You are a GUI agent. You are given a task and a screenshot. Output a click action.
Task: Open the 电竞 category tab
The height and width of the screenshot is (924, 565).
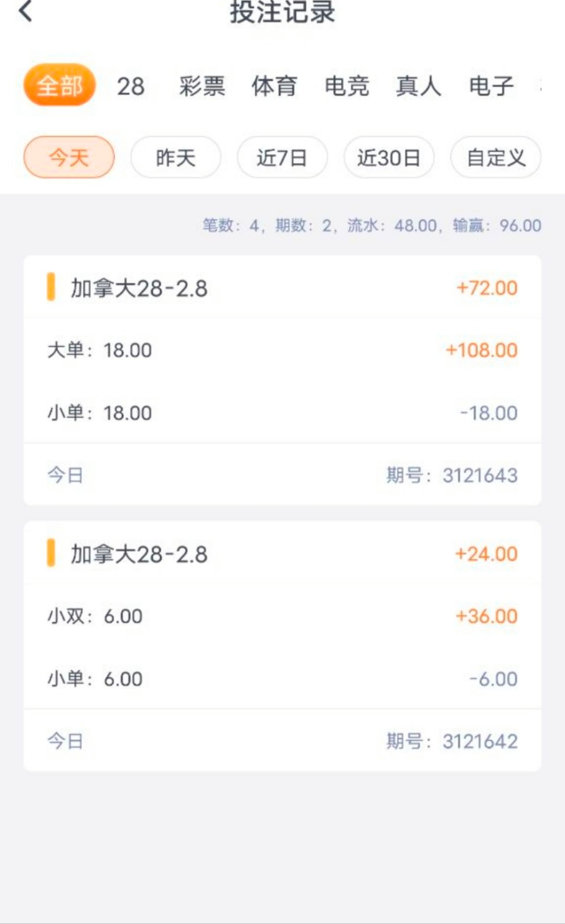(x=346, y=86)
